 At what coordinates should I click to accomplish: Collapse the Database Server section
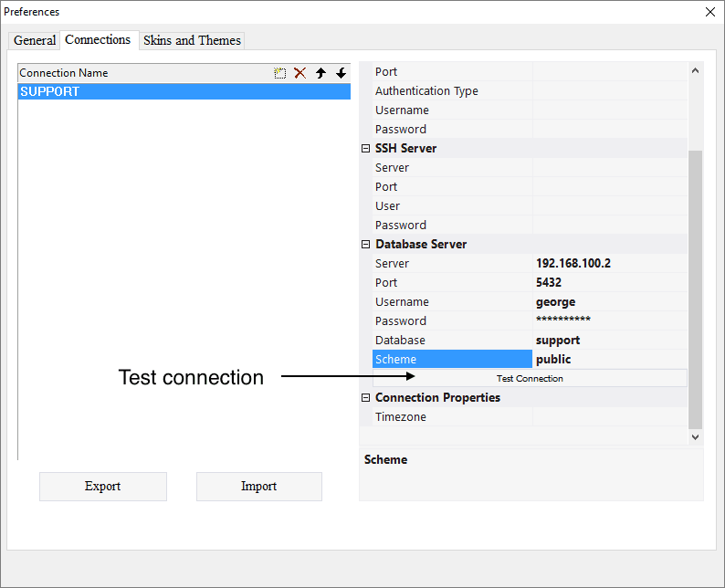coord(366,245)
